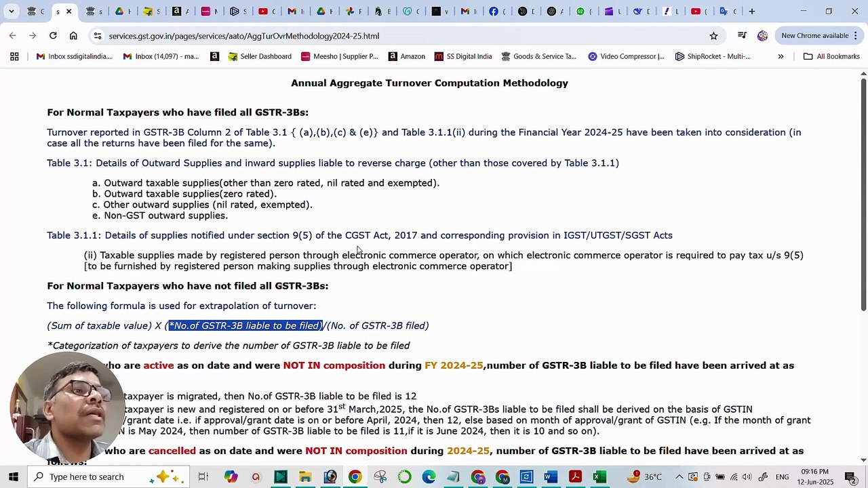Open the media control icon in the Chrome toolbar

[742, 36]
